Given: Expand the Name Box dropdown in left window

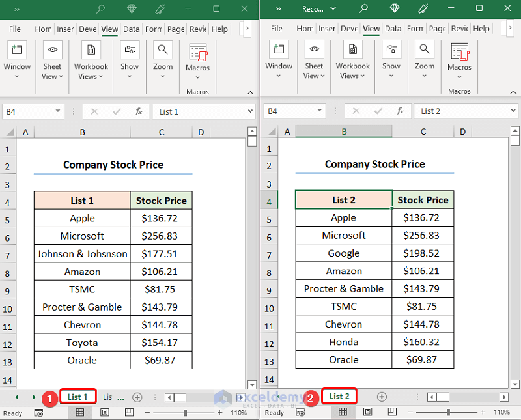Looking at the screenshot, I should (58, 111).
